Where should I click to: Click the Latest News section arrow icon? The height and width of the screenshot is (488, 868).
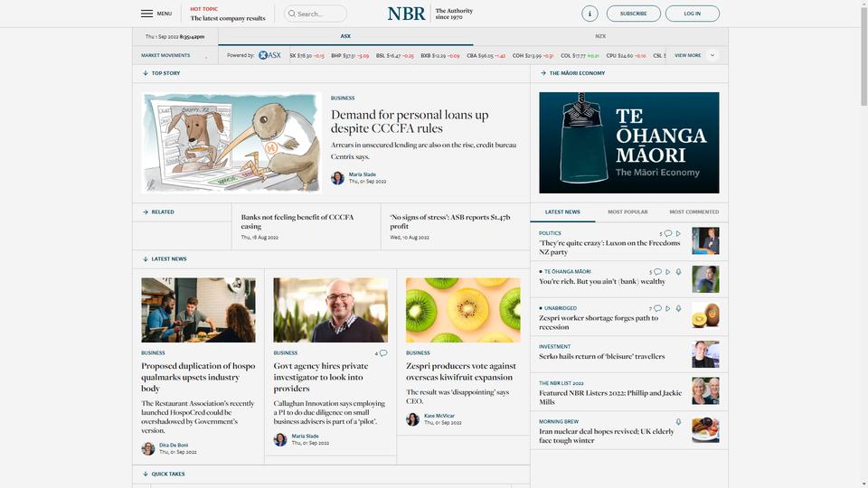[145, 259]
